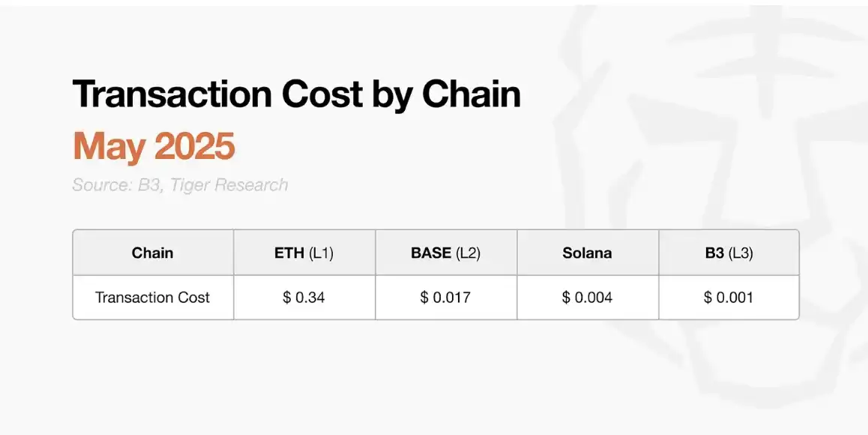Click the word "Transaction" in the main title

pyautogui.click(x=171, y=95)
